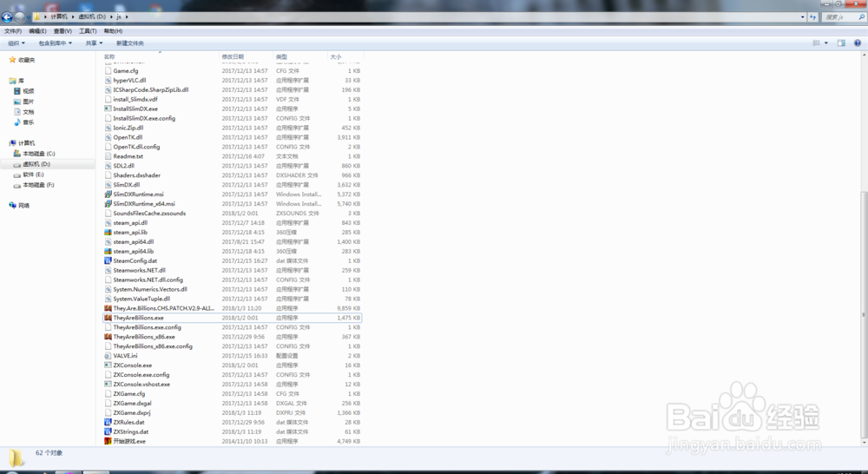Image resolution: width=868 pixels, height=474 pixels.
Task: Click the greyed-out Forward arrow button
Action: point(19,17)
